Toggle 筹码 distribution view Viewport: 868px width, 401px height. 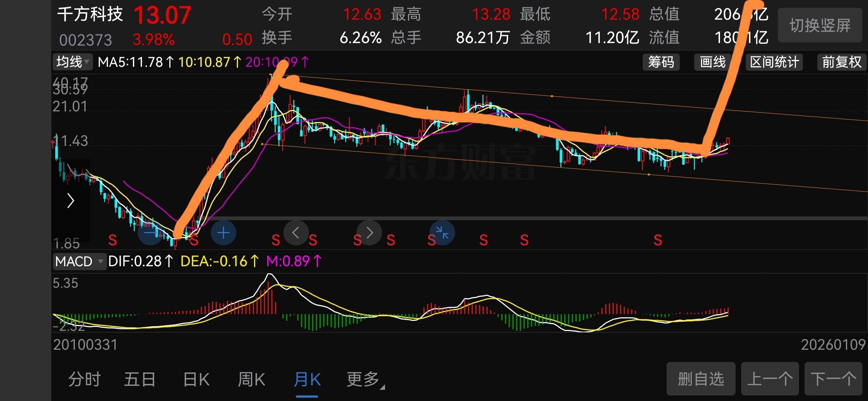(x=661, y=62)
